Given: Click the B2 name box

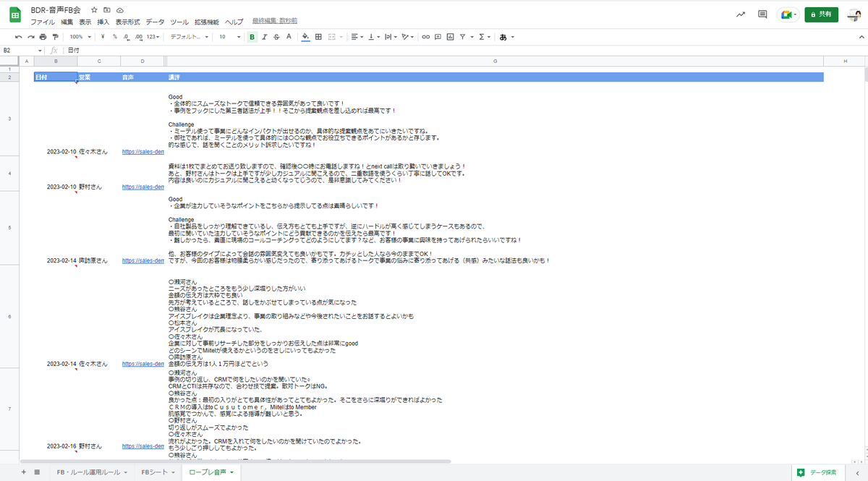Looking at the screenshot, I should click(x=22, y=51).
